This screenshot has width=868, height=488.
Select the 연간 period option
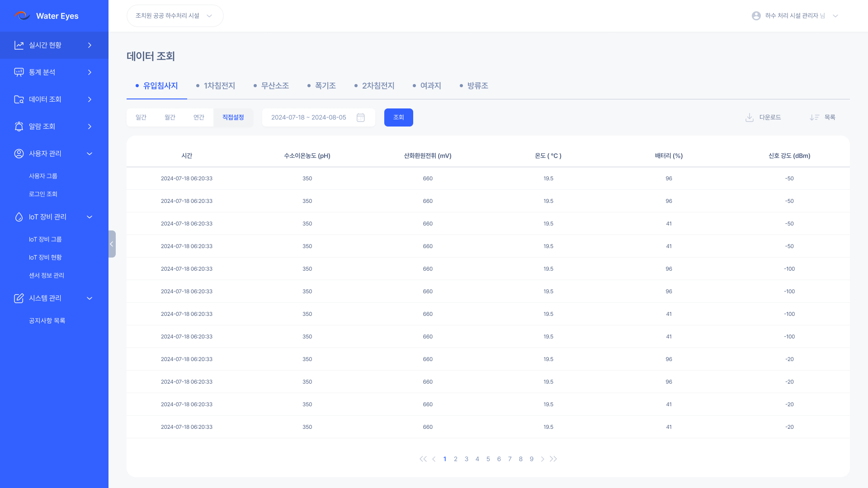coord(199,117)
